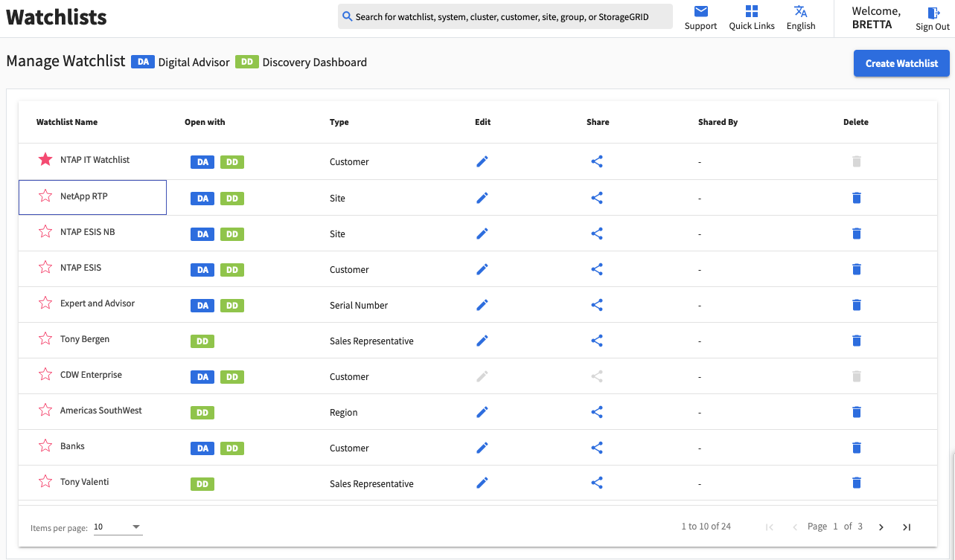Open the Quick Links grid icon
Image resolution: width=955 pixels, height=560 pixels.
pyautogui.click(x=751, y=12)
